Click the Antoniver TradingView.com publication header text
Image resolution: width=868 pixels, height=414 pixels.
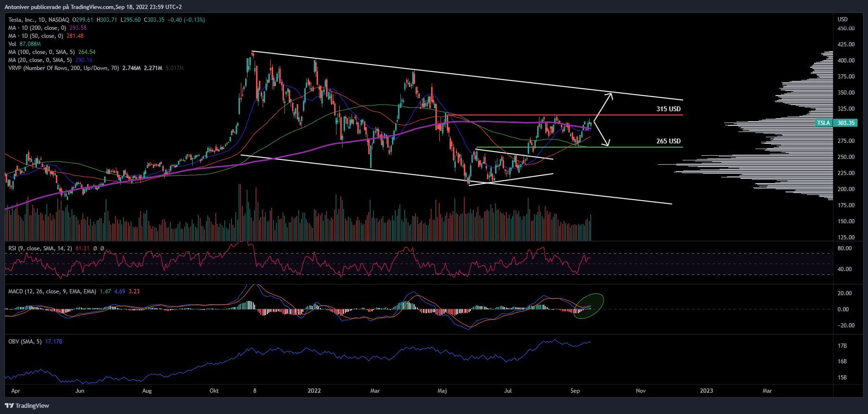93,7
